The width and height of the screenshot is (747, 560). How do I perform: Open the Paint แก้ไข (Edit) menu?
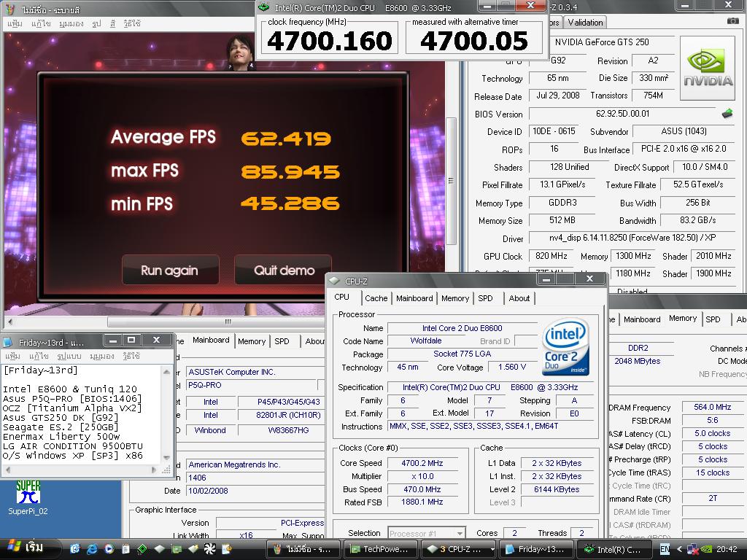41,23
